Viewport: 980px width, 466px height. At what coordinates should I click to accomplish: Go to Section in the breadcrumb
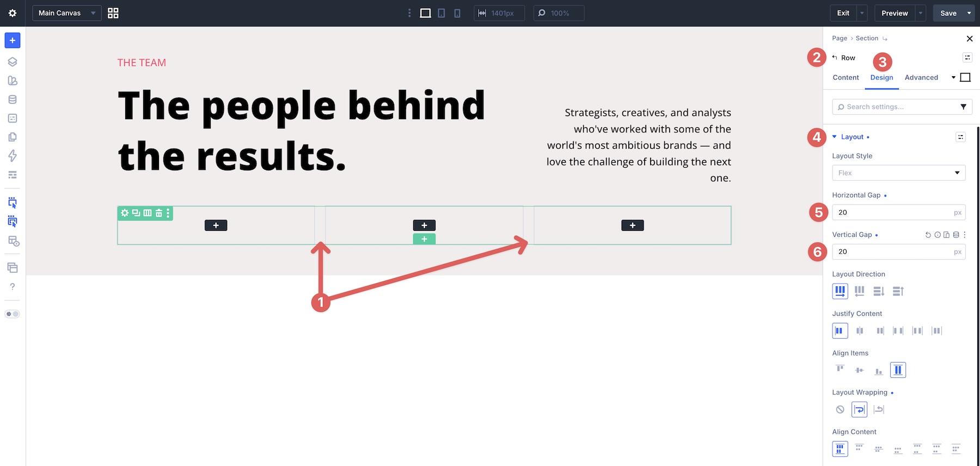pos(867,38)
